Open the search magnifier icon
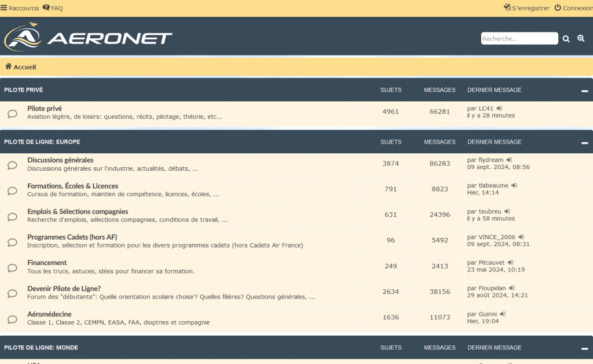Viewport: 593px width, 364px height. click(566, 38)
